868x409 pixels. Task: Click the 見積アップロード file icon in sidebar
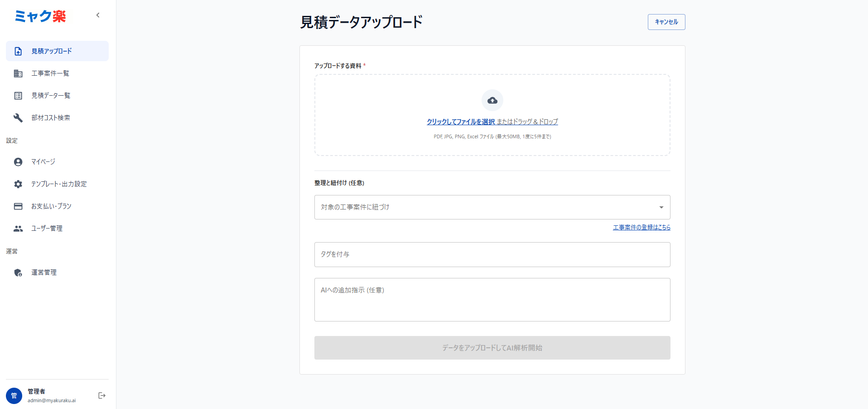tap(18, 51)
